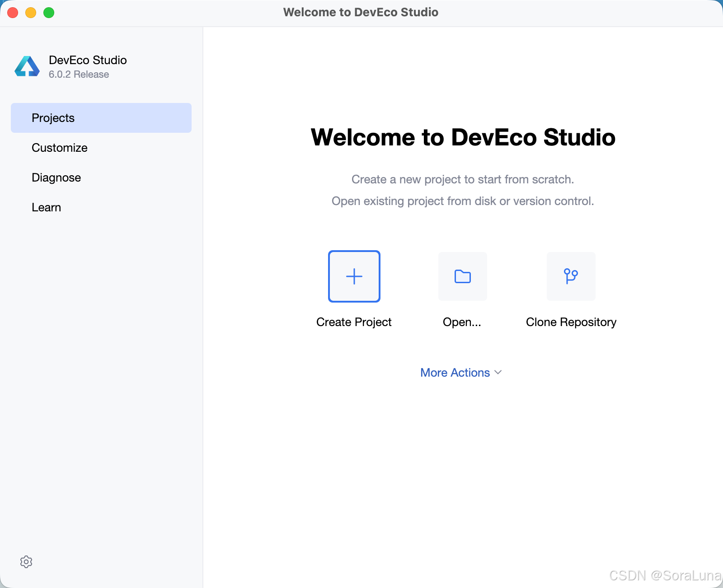Click the Create Project plus icon

pos(354,276)
